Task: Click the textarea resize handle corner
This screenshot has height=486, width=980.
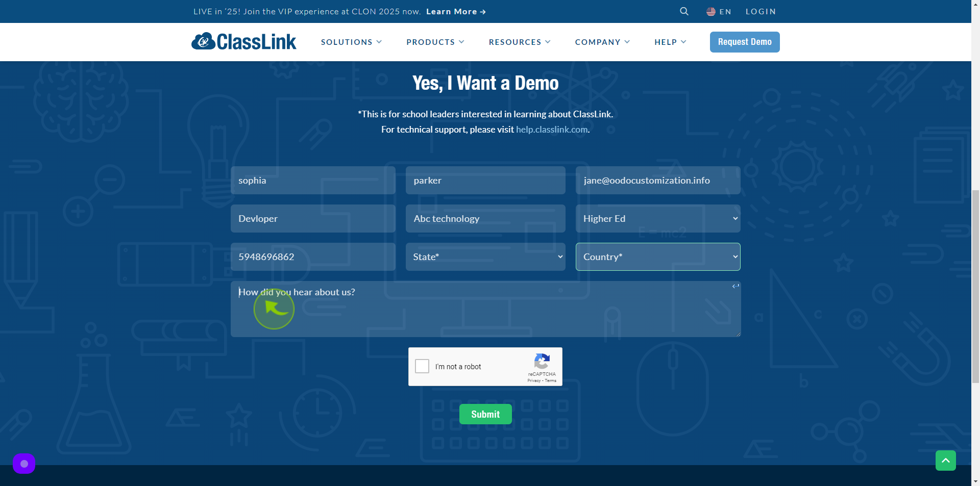Action: coord(738,334)
